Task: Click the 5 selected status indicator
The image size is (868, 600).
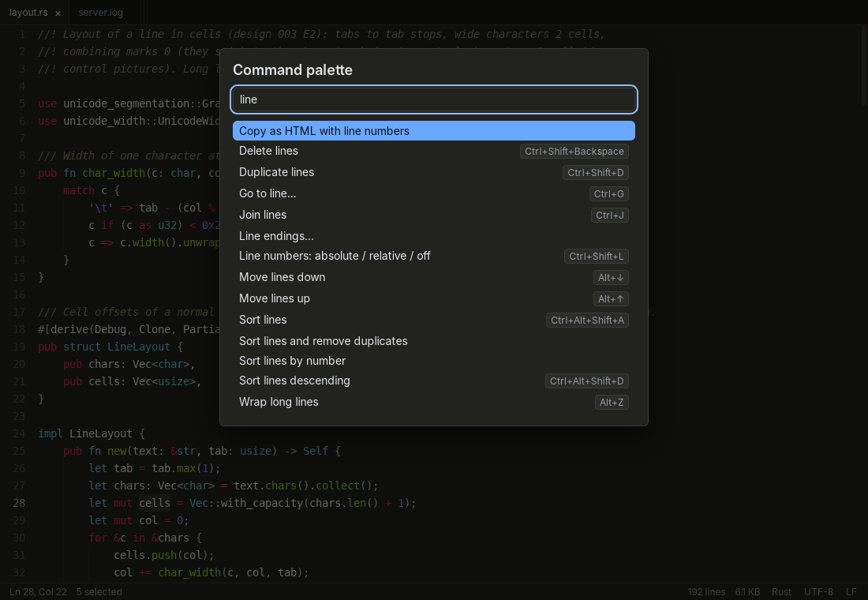Action: click(99, 591)
